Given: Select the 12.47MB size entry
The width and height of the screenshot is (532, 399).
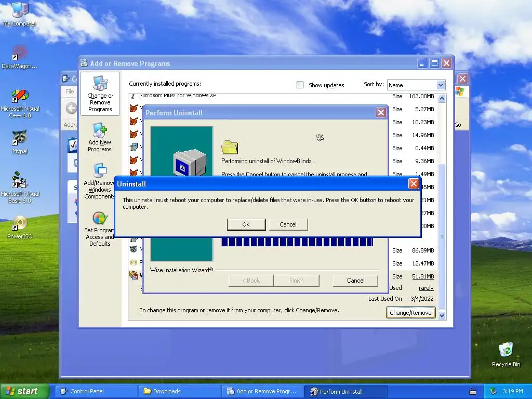Looking at the screenshot, I should (423, 263).
